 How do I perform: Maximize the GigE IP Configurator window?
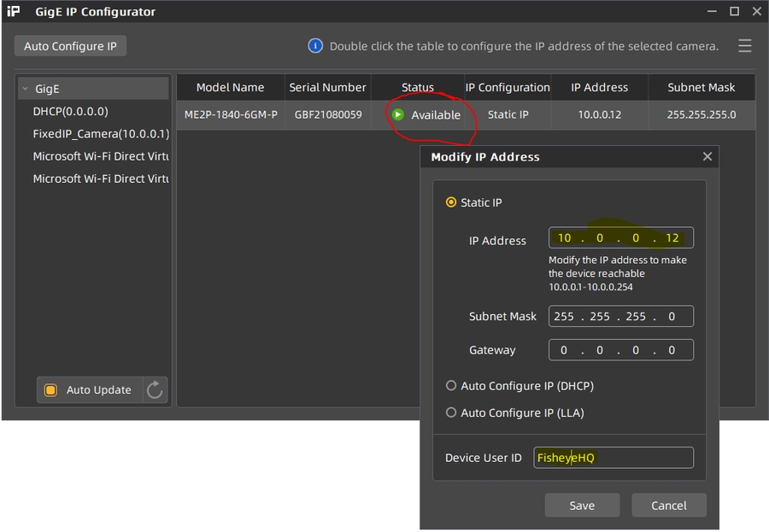point(734,12)
